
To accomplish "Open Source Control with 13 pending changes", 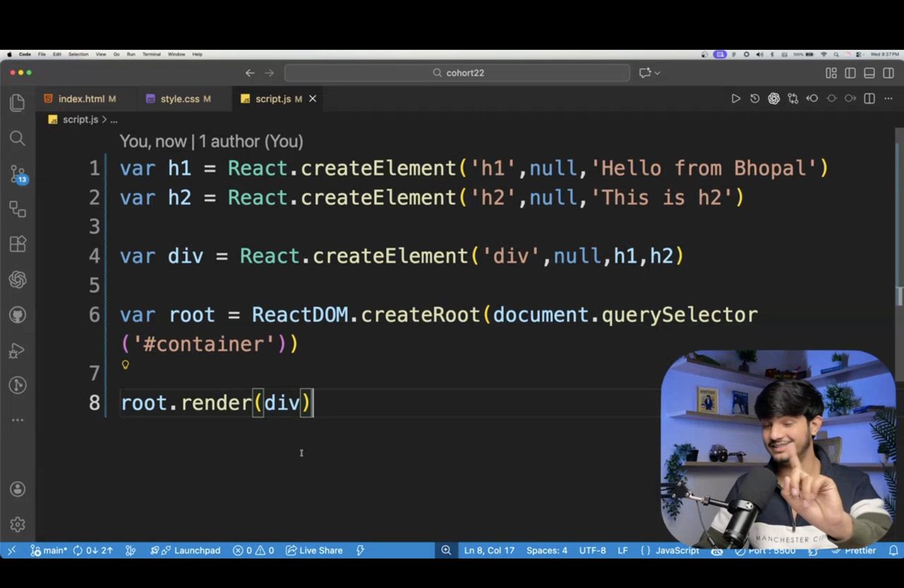I will 18,174.
